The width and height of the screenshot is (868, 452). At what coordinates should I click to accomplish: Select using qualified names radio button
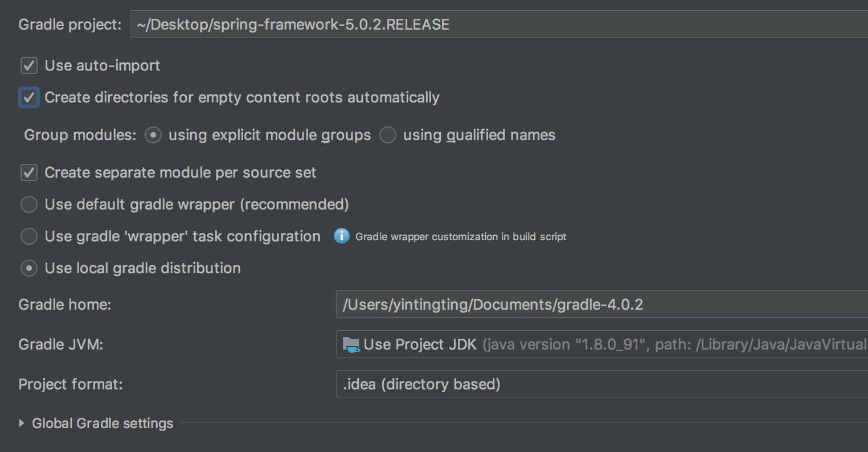pos(388,135)
